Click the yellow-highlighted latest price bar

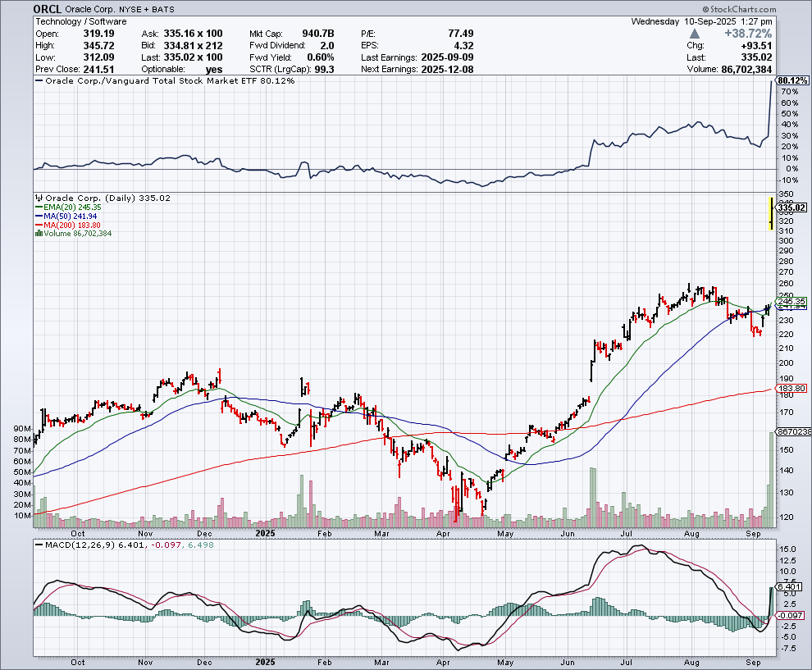(x=771, y=213)
